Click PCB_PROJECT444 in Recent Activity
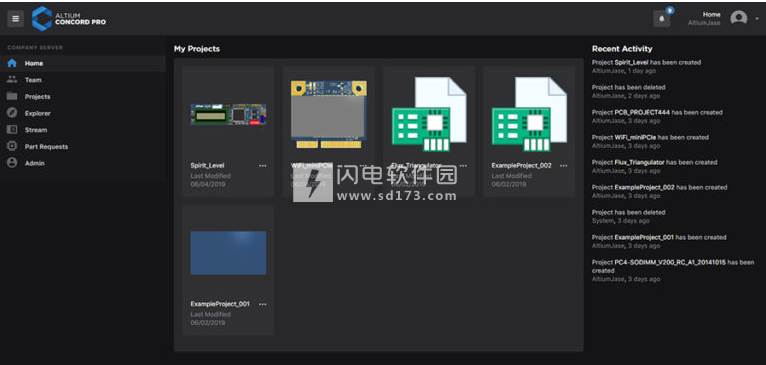The height and width of the screenshot is (365, 766). tap(642, 112)
